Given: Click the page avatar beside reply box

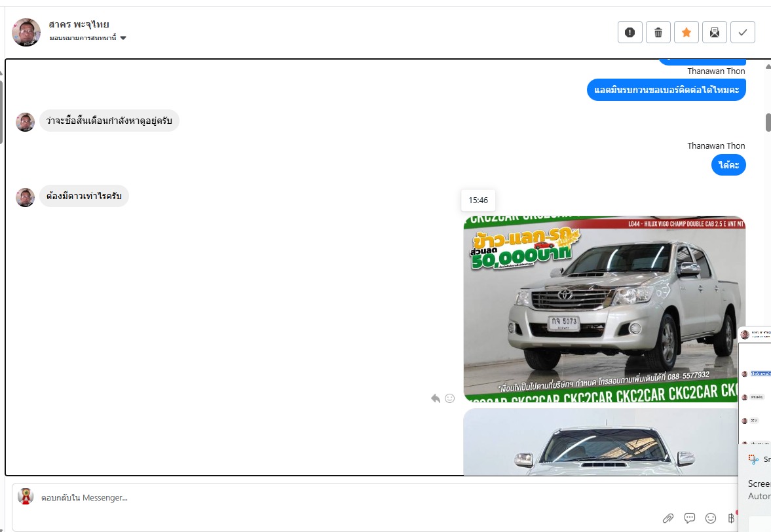Looking at the screenshot, I should [x=26, y=497].
